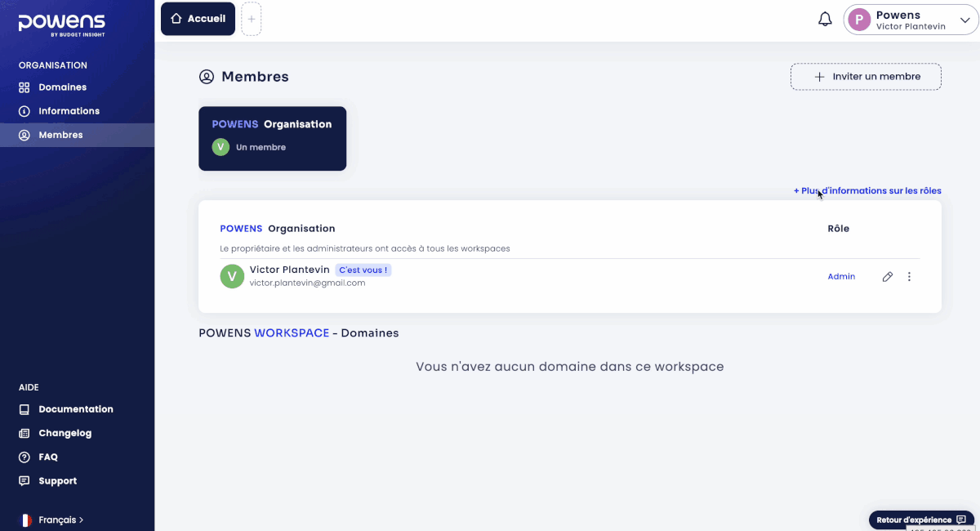Click Victor Plantevin's green avatar in member row

[x=232, y=276]
